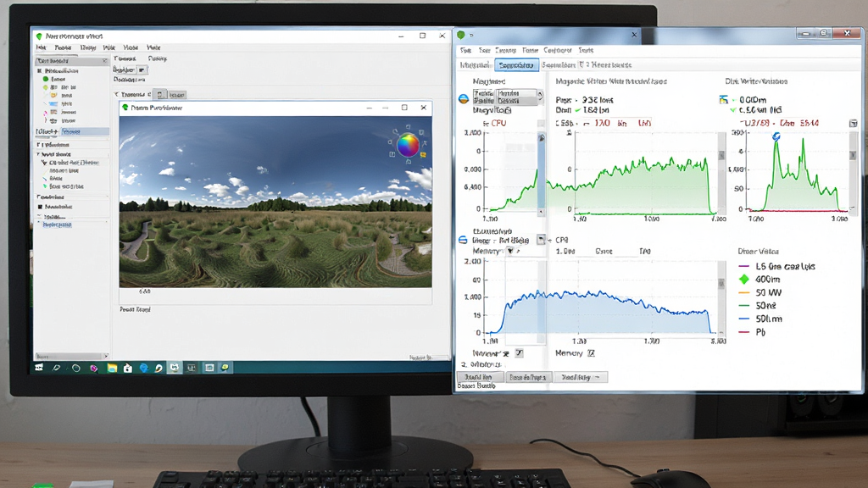Switch to the tab right of the highlighted tab
868x488 pixels.
558,65
